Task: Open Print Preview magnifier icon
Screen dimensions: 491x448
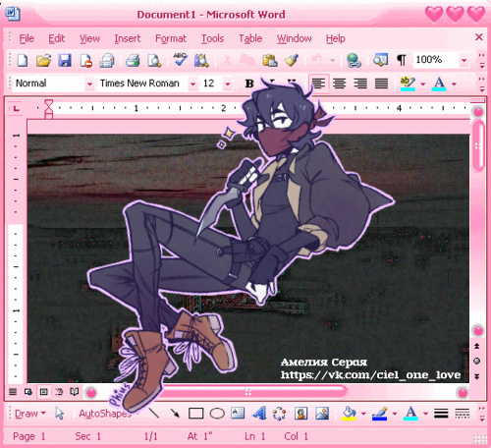Action: pos(154,61)
